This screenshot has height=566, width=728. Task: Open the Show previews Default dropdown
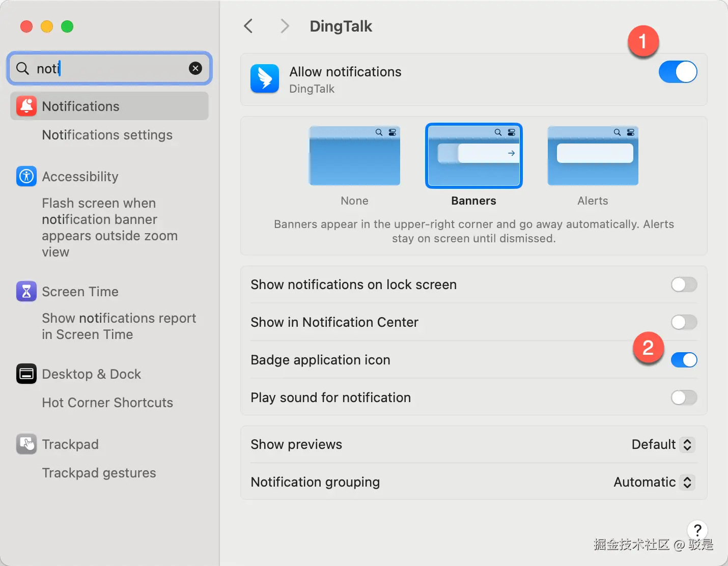[x=663, y=444]
